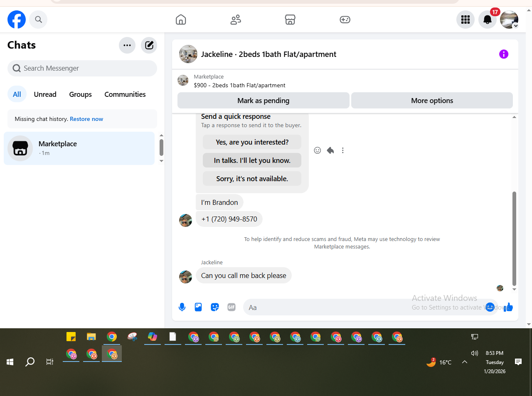The image size is (532, 396).
Task: Open the purple conversation information icon
Action: click(504, 54)
